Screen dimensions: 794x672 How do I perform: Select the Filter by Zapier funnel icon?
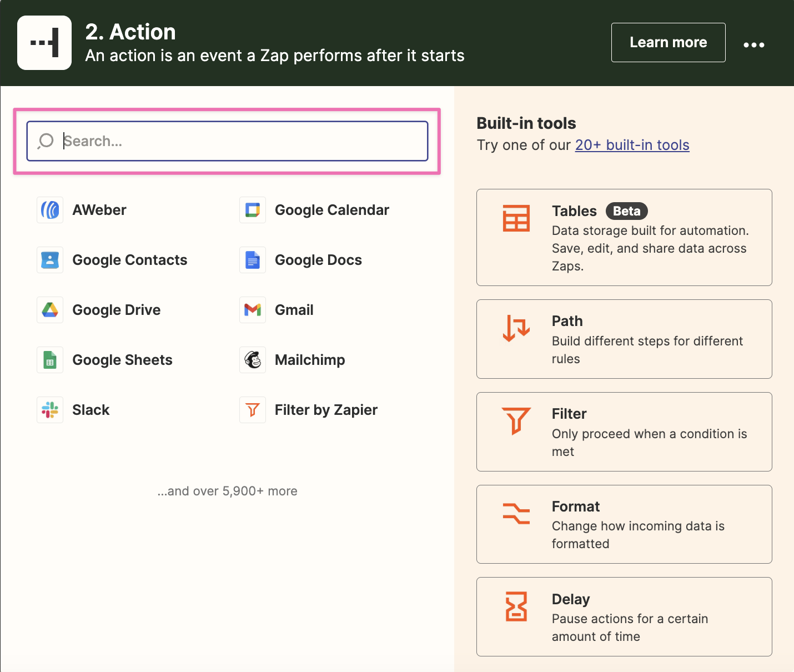pyautogui.click(x=253, y=410)
